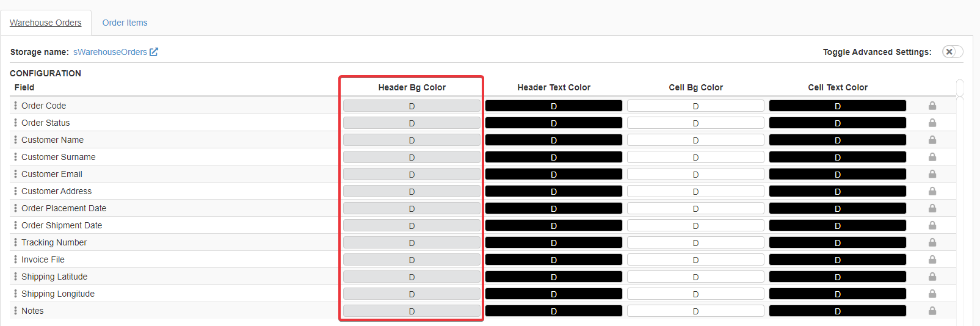
Task: Click the lock icon for Shipping Latitude
Action: 932,277
